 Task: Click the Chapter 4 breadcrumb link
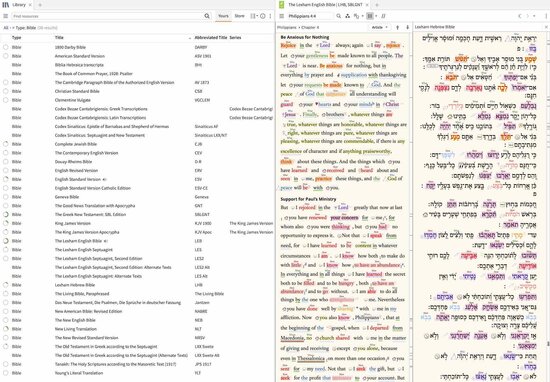[x=310, y=27]
